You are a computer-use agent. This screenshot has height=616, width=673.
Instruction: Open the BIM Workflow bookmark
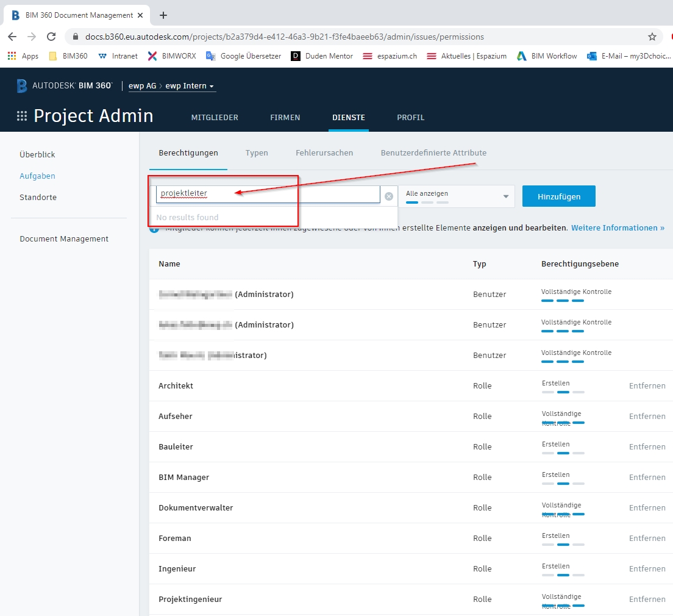click(547, 56)
